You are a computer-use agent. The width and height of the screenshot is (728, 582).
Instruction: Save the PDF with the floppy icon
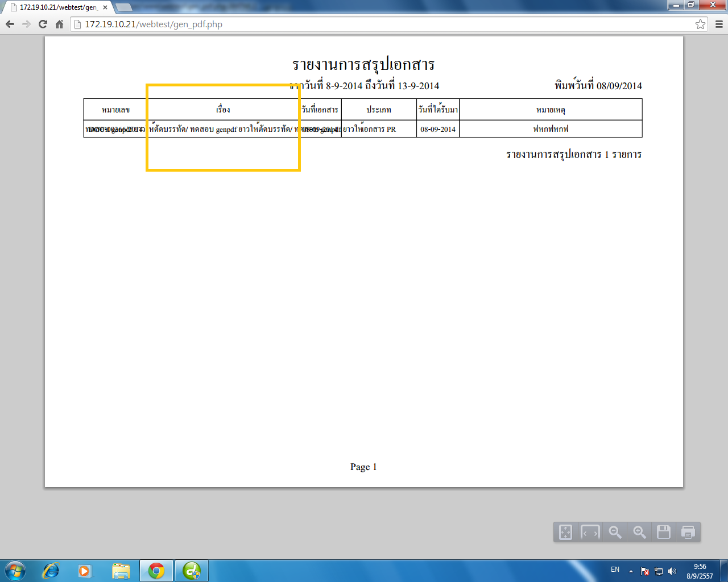(664, 532)
